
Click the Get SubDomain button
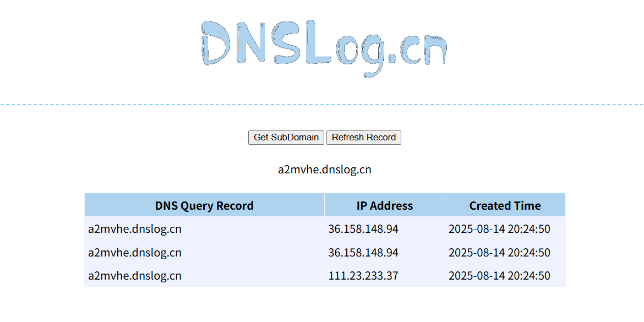(286, 138)
